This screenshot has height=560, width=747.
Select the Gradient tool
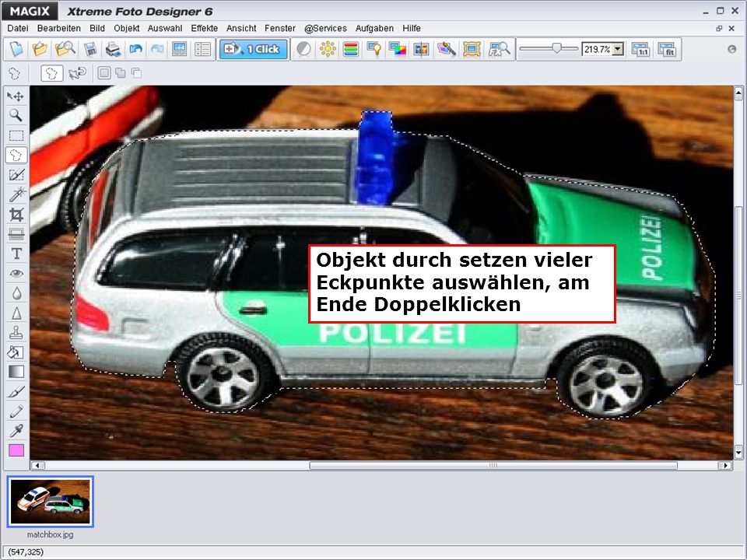[x=16, y=372]
